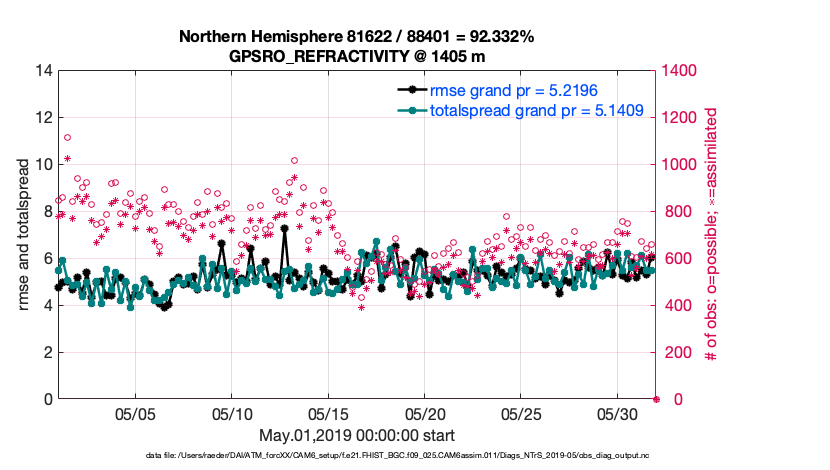Screen dimensions: 830x470
Task: Click the 'rmse and totalspread' left axis label
Action: click(23, 235)
